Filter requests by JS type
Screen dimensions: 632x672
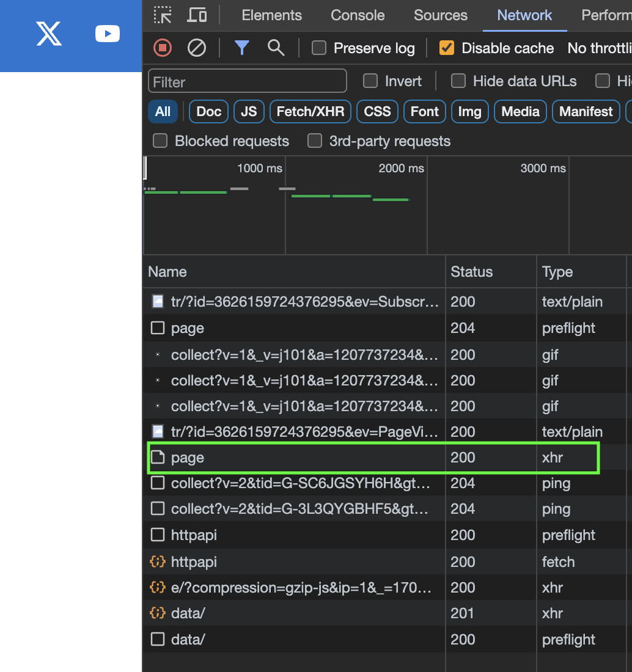pyautogui.click(x=249, y=112)
